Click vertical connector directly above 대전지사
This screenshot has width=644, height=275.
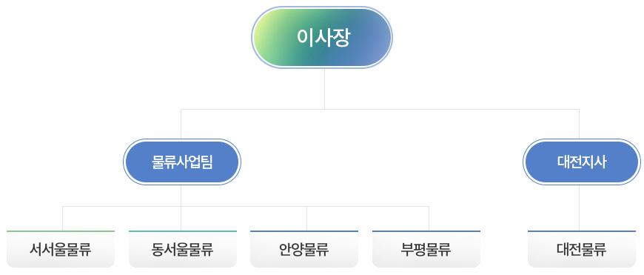pos(579,124)
